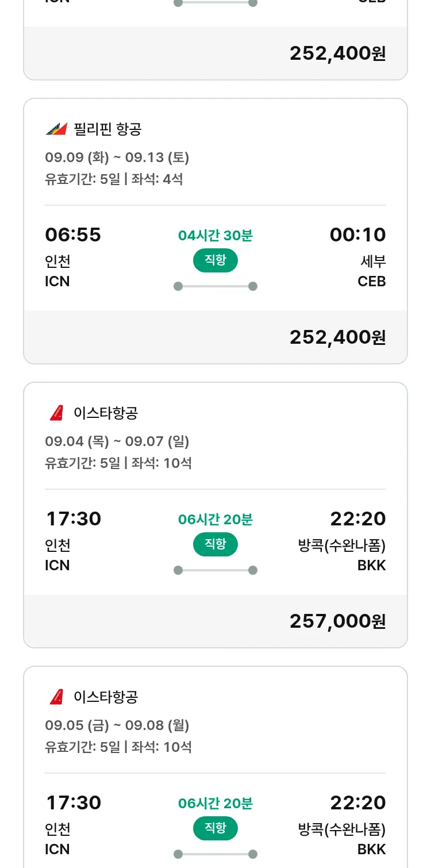Tap 유효기간 5일, 좌석 4석 info line
The image size is (431, 868).
[x=114, y=179]
